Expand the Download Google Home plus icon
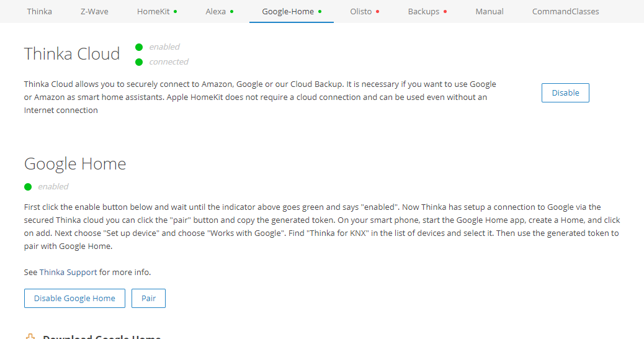 click(x=30, y=337)
